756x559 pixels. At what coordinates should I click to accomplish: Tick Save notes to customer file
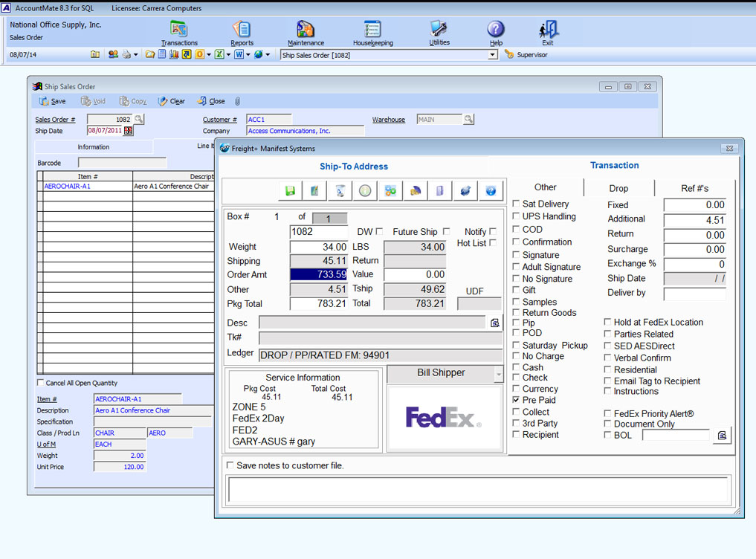(x=230, y=465)
